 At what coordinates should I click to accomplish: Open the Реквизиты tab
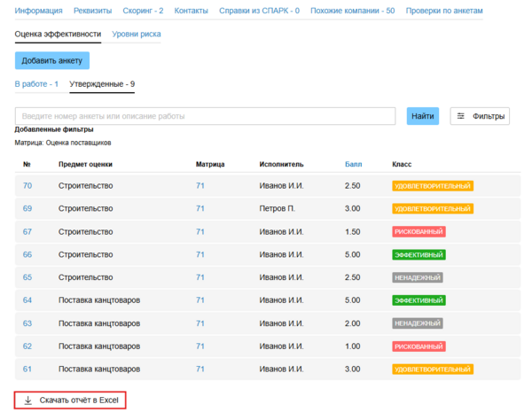[91, 11]
